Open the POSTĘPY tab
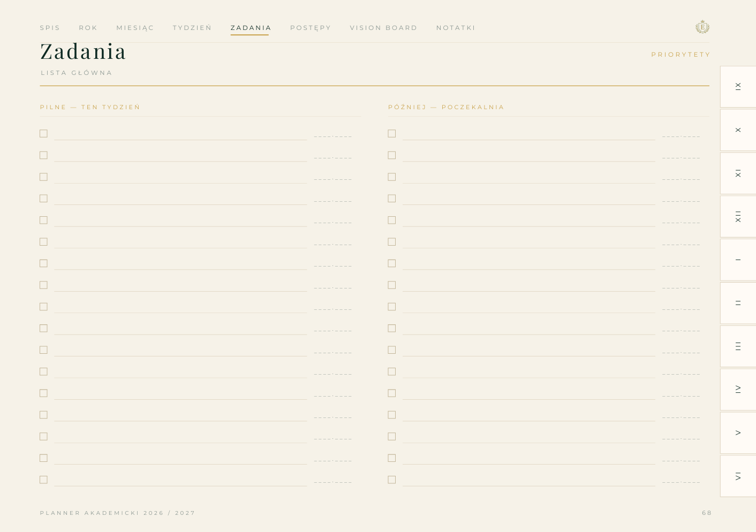 pyautogui.click(x=311, y=28)
